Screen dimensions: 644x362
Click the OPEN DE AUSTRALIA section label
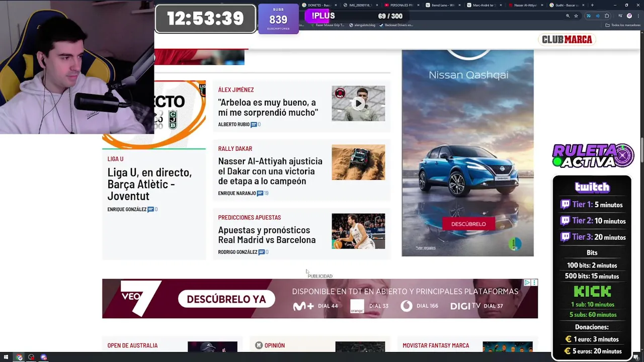click(x=132, y=345)
